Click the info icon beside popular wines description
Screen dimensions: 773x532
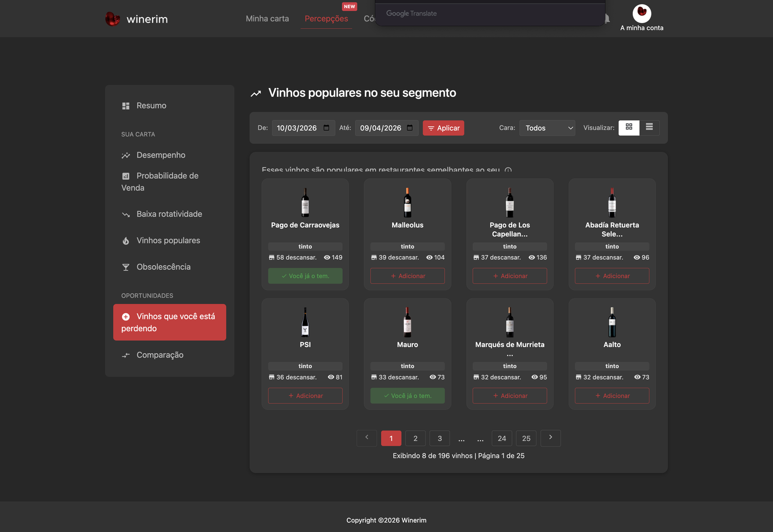pyautogui.click(x=508, y=170)
